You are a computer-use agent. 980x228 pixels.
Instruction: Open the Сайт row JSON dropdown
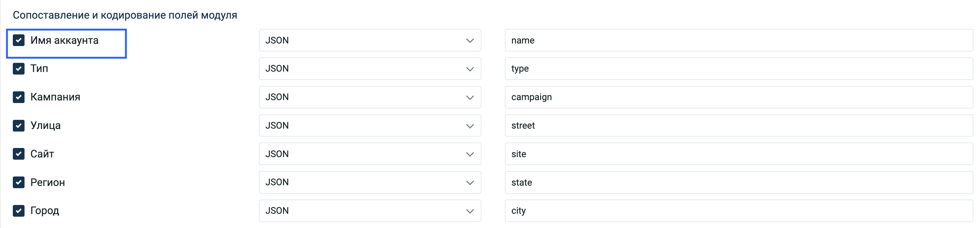coord(370,154)
